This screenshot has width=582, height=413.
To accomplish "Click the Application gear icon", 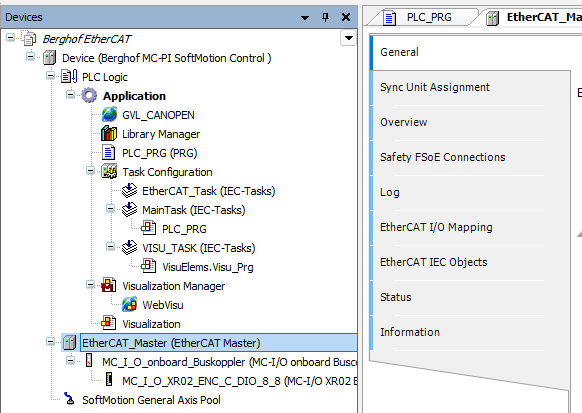I will pyautogui.click(x=89, y=96).
